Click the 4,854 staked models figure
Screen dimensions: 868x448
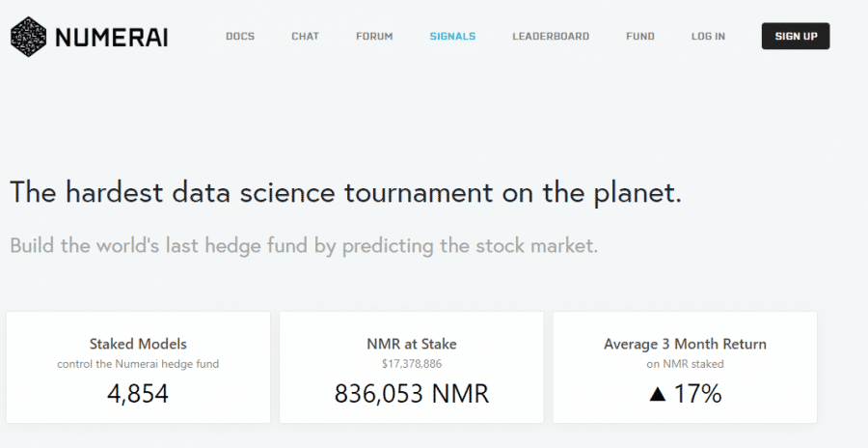pyautogui.click(x=138, y=394)
